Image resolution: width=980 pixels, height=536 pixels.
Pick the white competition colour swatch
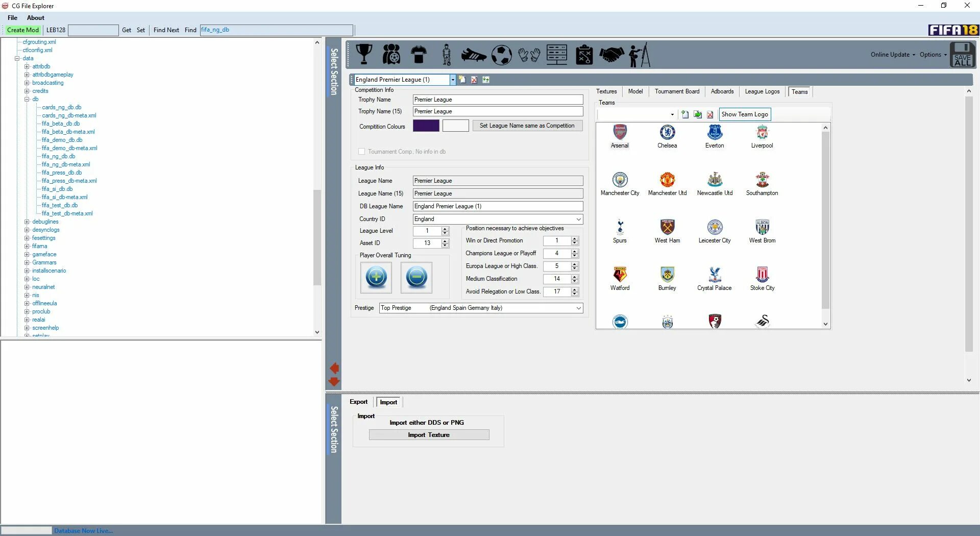(x=455, y=126)
